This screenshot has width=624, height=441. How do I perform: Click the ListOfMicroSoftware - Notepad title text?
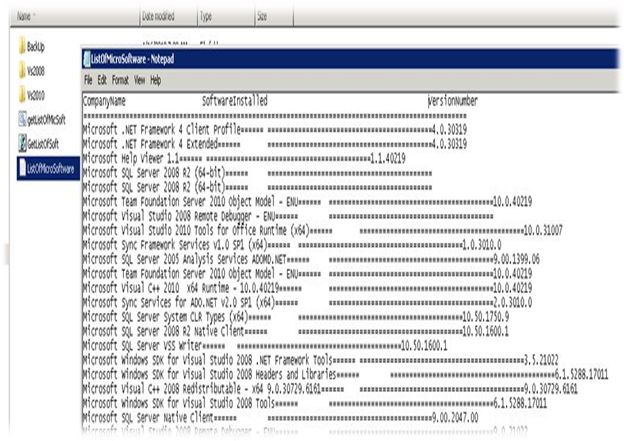point(133,59)
